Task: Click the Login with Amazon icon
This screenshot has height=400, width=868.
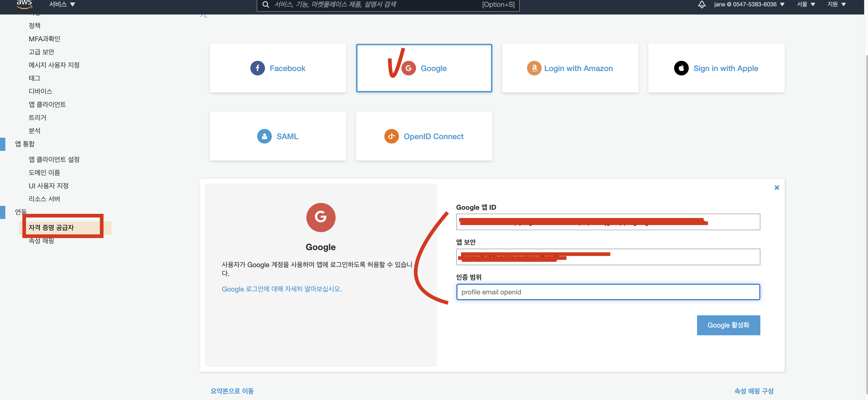Action: click(x=534, y=68)
